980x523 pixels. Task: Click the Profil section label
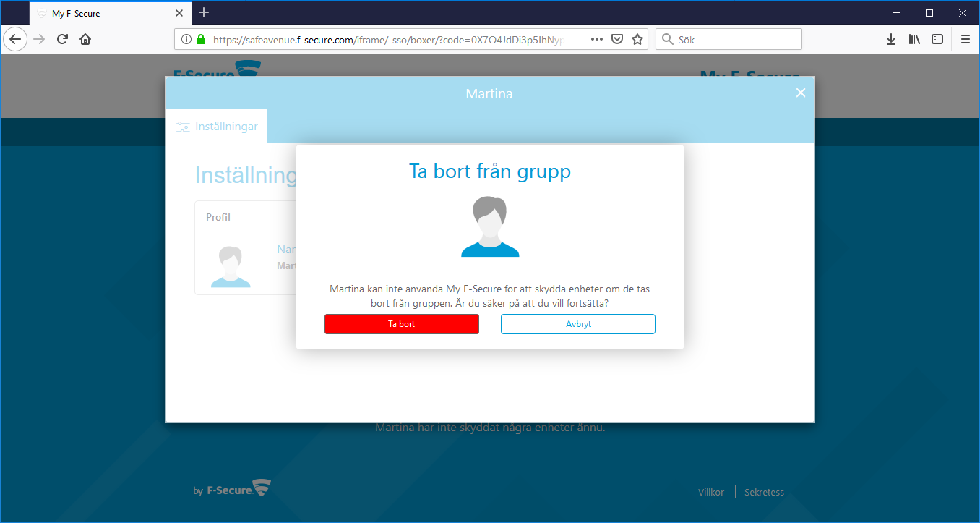(x=218, y=217)
